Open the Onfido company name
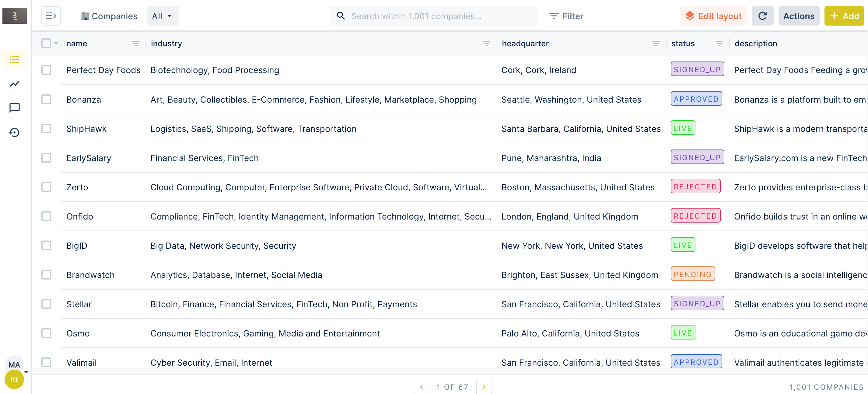 coord(79,216)
